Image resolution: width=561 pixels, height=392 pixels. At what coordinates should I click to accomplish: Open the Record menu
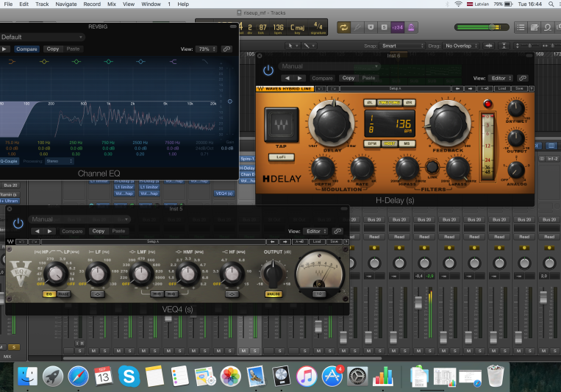coord(92,4)
